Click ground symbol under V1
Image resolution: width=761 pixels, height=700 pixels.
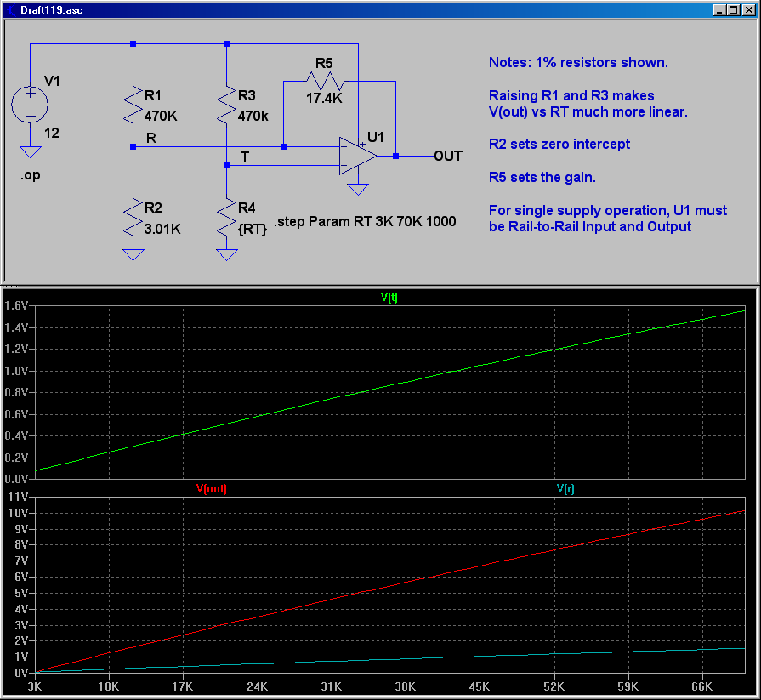tap(30, 152)
